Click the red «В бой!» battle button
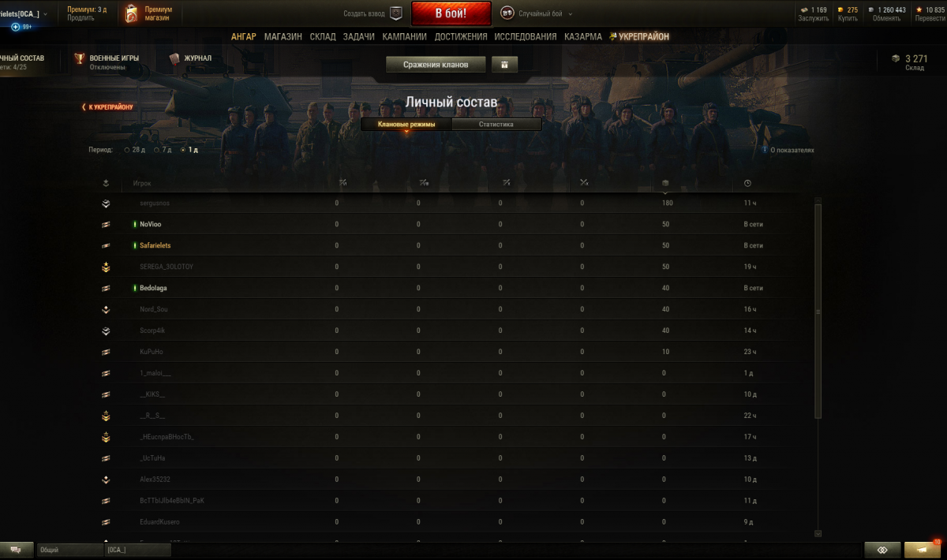947x560 pixels. point(451,13)
